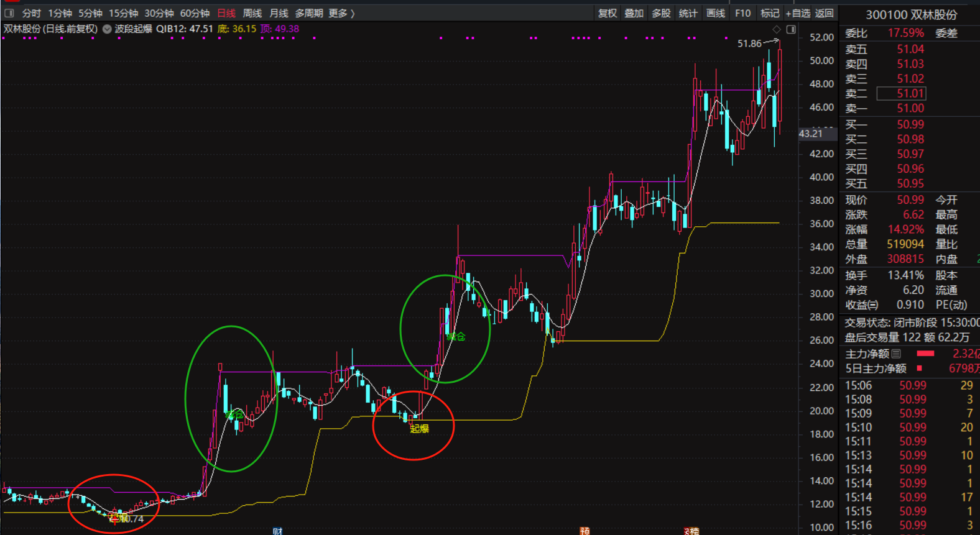Add stock via +自选 button

tap(798, 13)
